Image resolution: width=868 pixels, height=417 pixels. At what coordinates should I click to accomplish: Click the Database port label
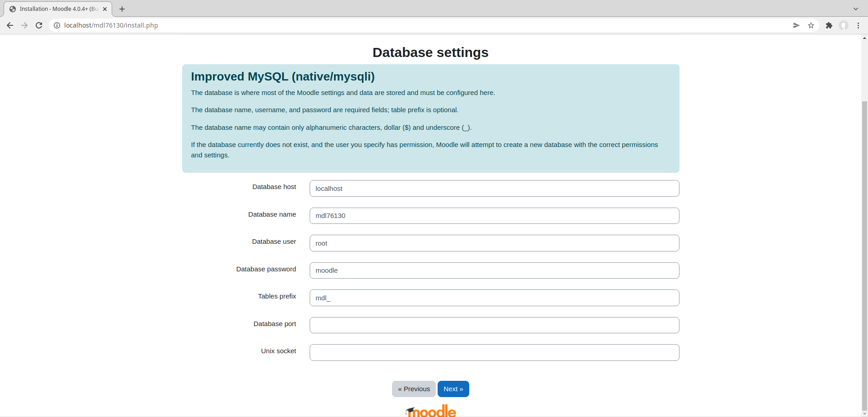[x=275, y=324]
